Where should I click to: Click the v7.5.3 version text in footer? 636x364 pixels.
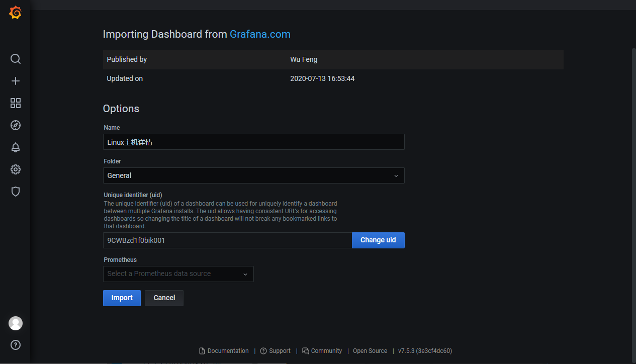point(425,351)
